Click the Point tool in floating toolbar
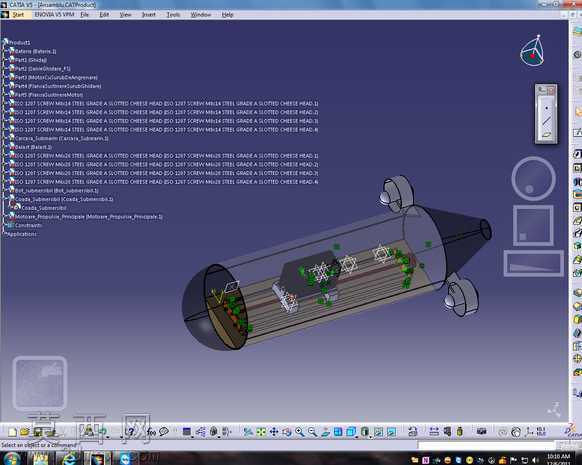The width and height of the screenshot is (582, 465). 546,108
